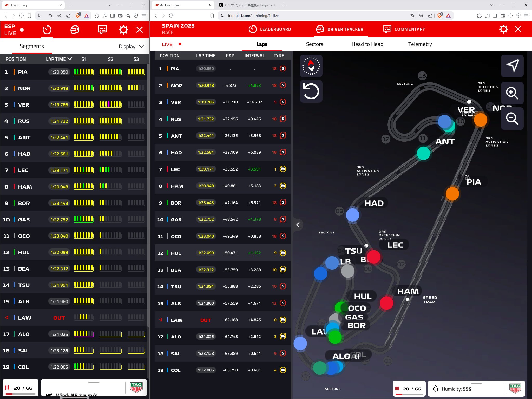
Task: Open settings gear in left Live Timing window
Action: tap(123, 30)
